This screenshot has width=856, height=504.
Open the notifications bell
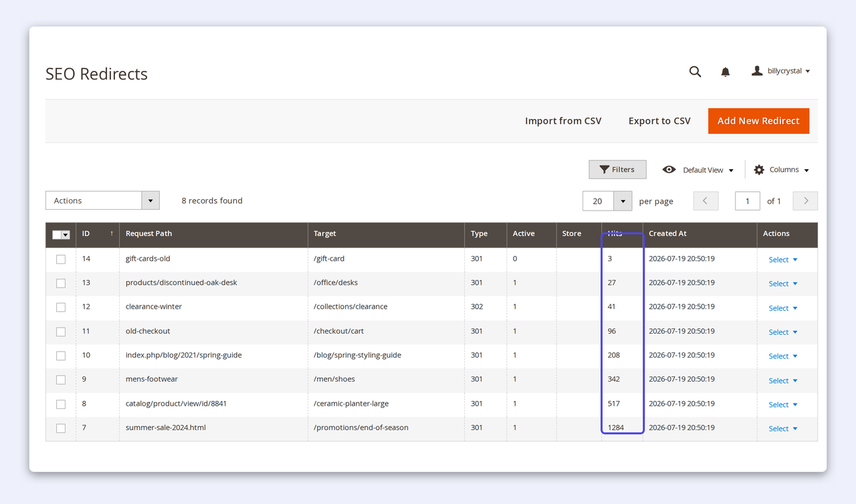pos(725,72)
